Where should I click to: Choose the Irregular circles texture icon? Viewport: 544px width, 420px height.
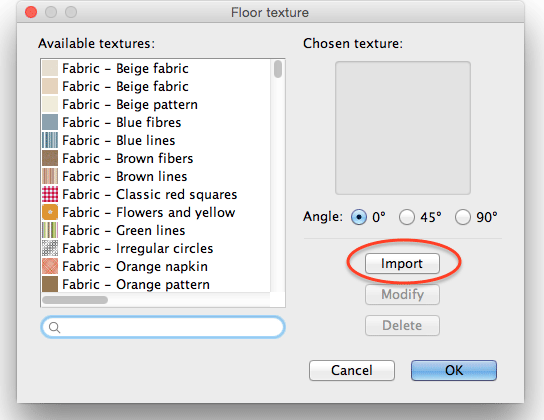[50, 248]
